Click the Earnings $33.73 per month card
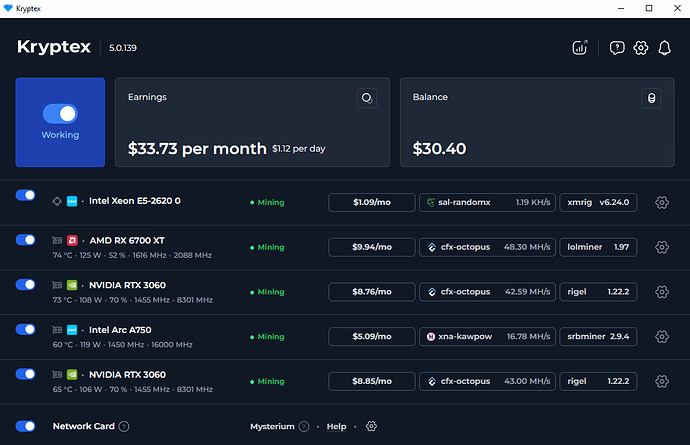Viewport: 690px width, 445px height. [252, 122]
